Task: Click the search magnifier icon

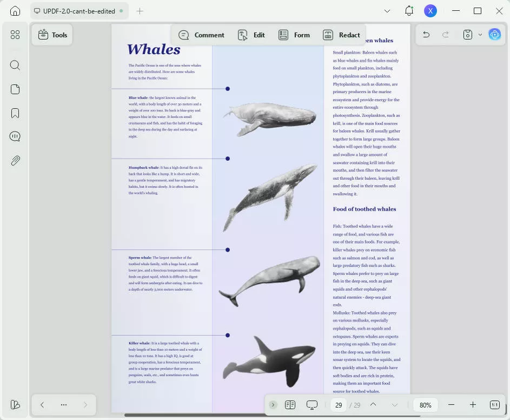Action: point(15,65)
